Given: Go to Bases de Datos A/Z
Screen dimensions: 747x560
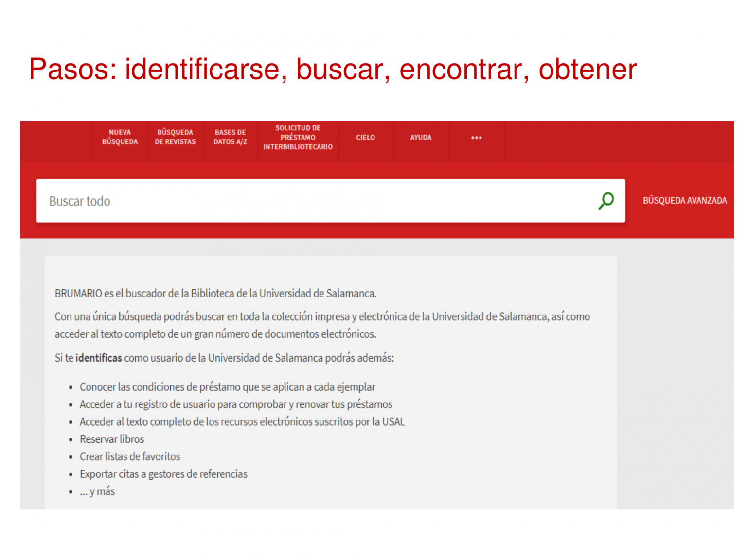Looking at the screenshot, I should (x=230, y=138).
